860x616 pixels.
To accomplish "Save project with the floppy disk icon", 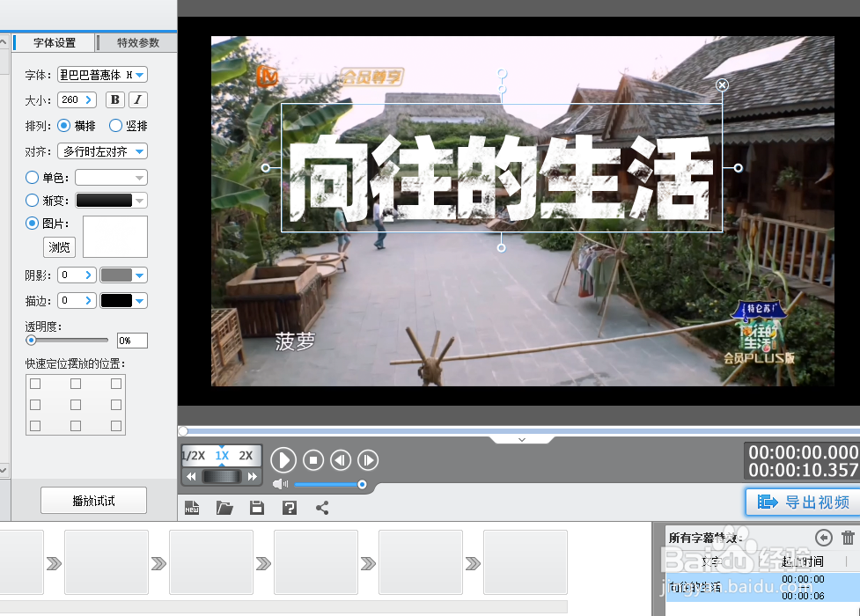I will point(257,508).
